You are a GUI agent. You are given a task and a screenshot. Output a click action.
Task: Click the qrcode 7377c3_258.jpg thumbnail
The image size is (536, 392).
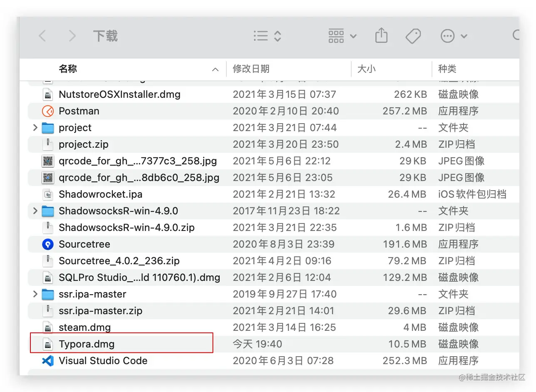click(48, 161)
